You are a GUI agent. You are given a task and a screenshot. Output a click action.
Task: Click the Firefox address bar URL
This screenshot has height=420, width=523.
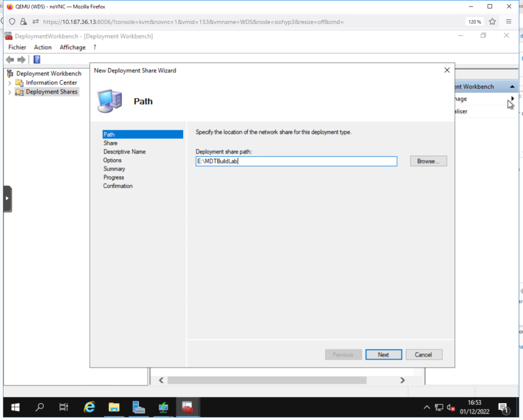coord(194,22)
